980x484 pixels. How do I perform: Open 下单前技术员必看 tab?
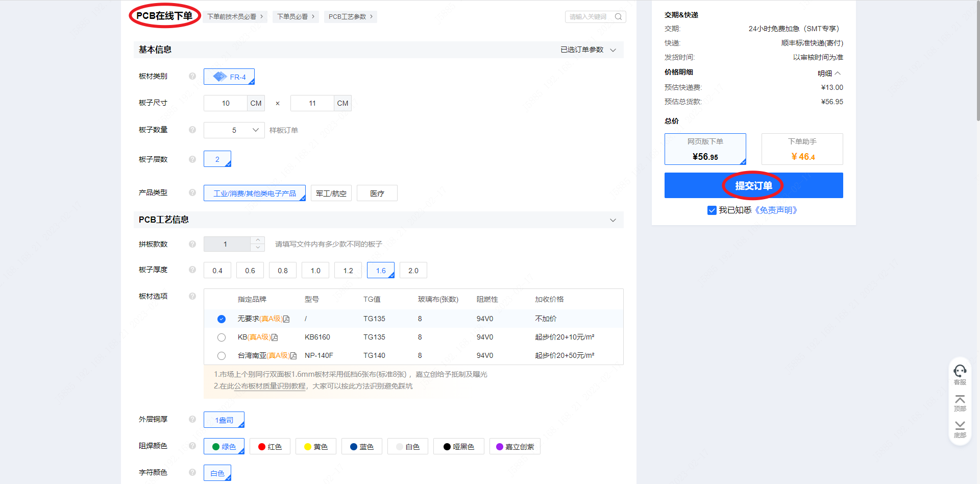pos(235,17)
